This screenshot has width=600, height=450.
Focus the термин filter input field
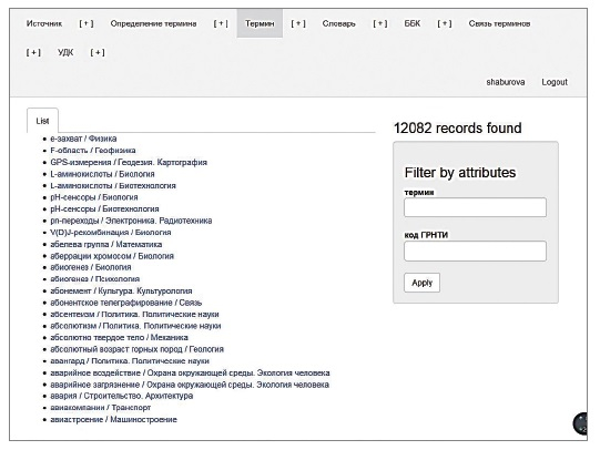tap(475, 208)
